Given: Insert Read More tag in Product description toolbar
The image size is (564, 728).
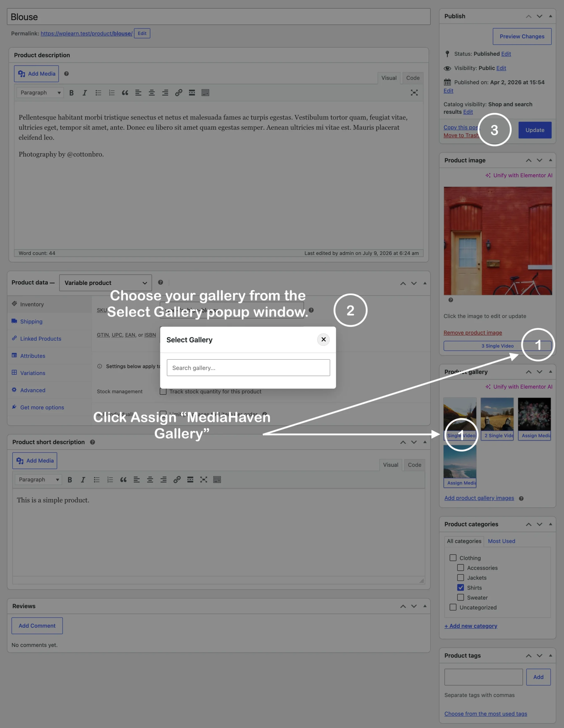Looking at the screenshot, I should [192, 93].
